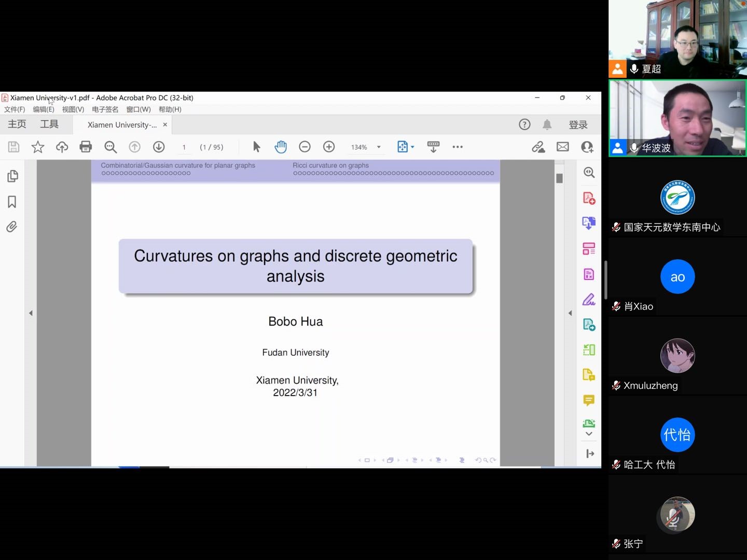
Task: Click the Send file by email icon
Action: [x=563, y=147]
